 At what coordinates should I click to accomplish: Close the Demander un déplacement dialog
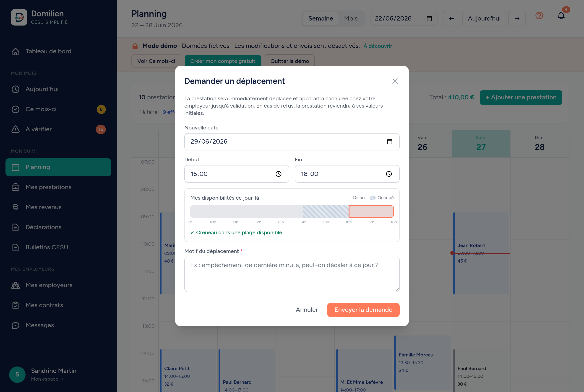click(x=395, y=81)
